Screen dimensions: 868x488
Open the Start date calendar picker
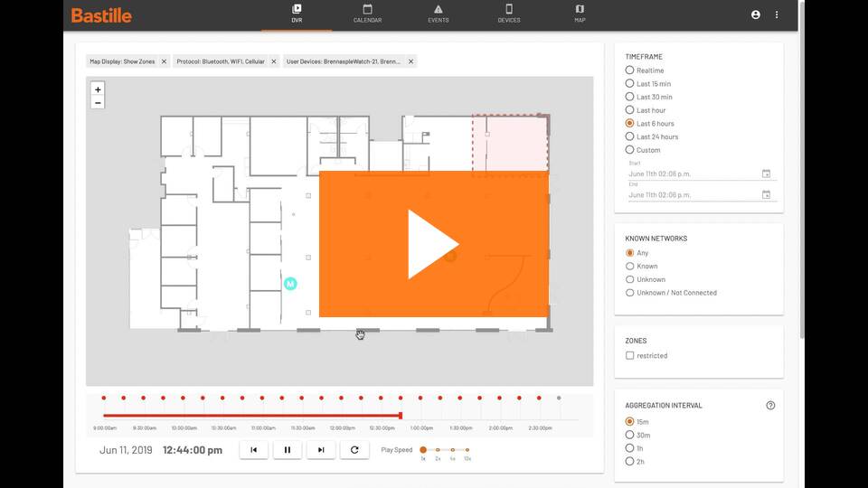766,174
